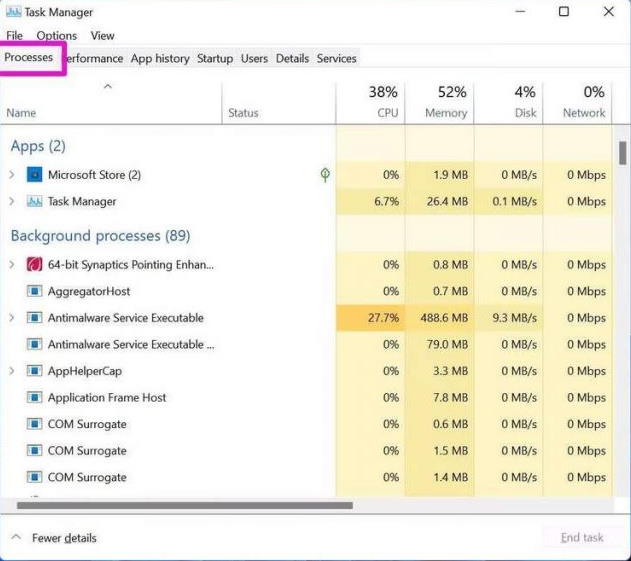Open the Options menu
This screenshot has height=561, width=631.
[57, 36]
